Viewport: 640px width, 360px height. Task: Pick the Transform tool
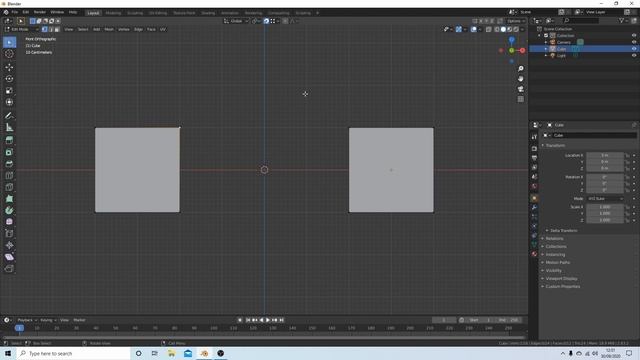tap(9, 102)
